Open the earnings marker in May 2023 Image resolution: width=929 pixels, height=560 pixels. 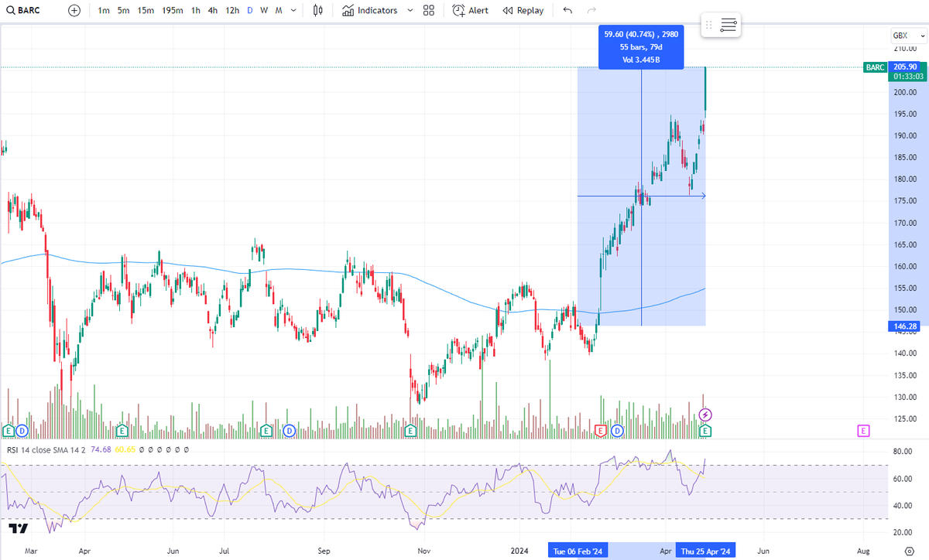click(x=122, y=429)
